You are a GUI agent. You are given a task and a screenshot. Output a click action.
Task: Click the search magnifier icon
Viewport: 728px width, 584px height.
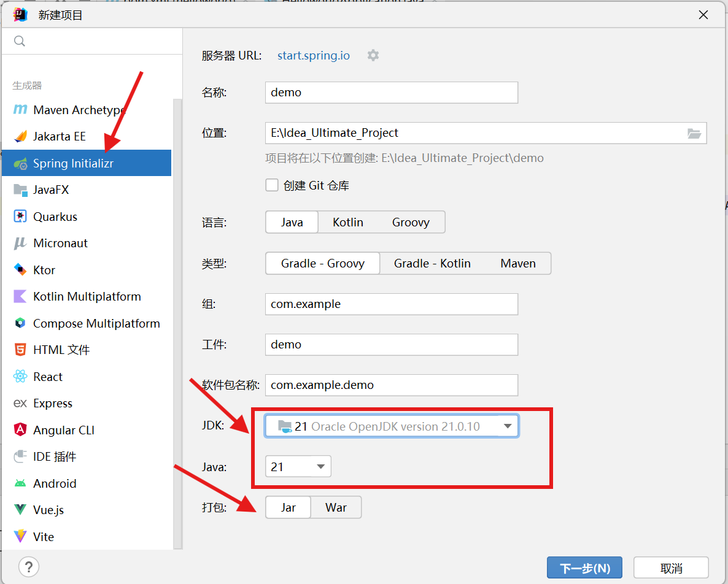pos(20,41)
